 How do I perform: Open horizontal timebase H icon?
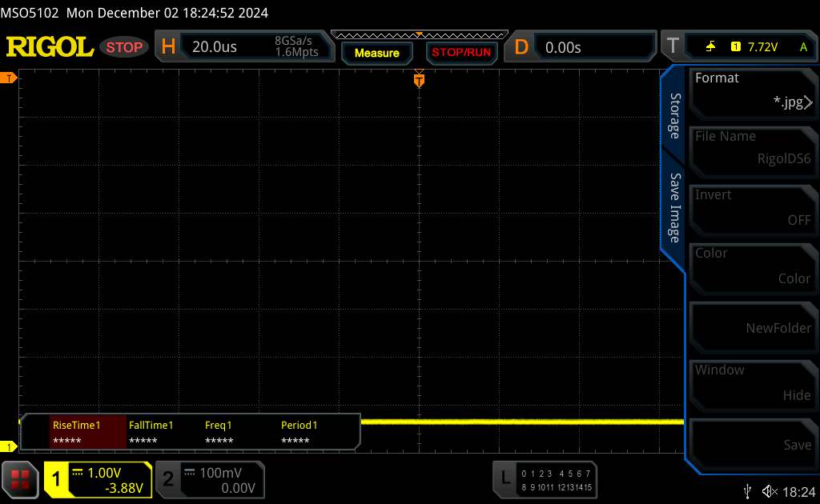(x=168, y=47)
